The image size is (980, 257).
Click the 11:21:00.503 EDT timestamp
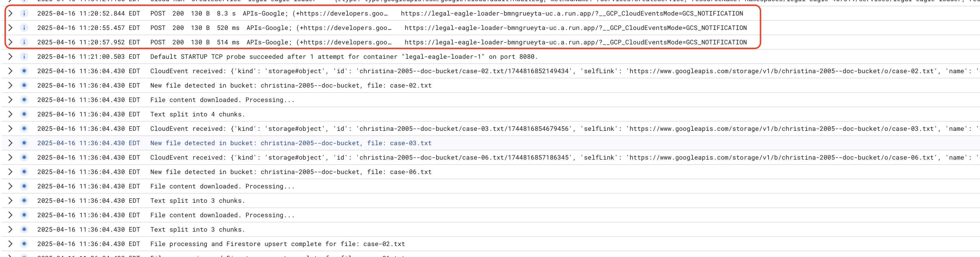[88, 57]
